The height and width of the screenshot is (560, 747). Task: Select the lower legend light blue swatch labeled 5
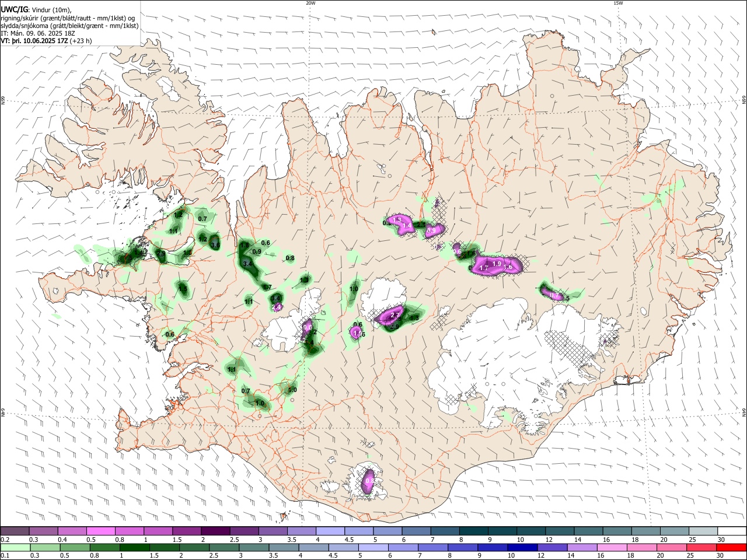click(x=373, y=547)
